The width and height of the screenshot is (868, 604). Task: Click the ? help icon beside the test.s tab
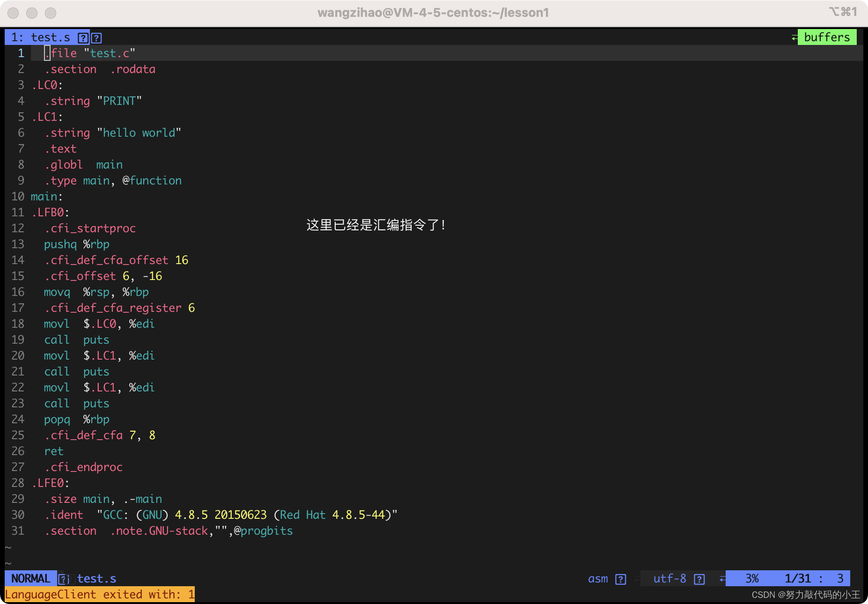coord(82,37)
